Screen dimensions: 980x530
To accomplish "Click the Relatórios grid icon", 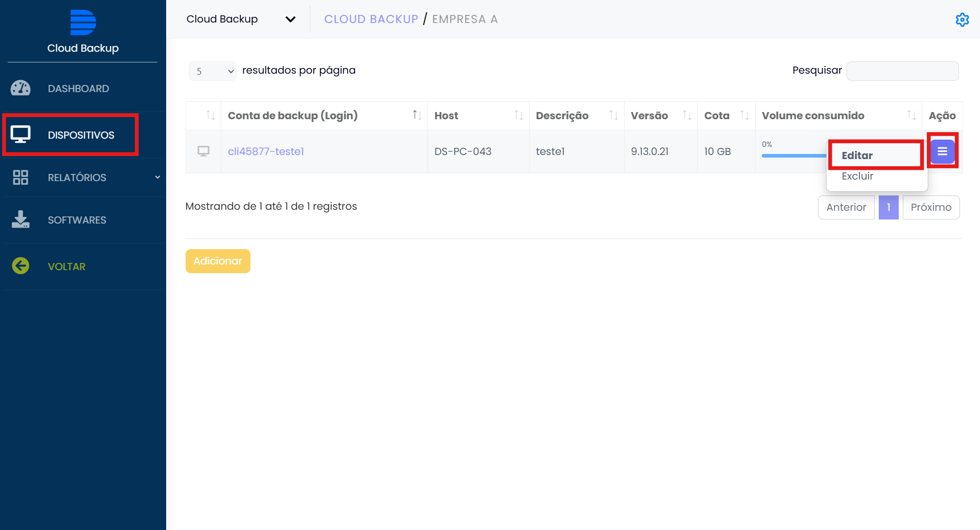I will click(x=20, y=178).
